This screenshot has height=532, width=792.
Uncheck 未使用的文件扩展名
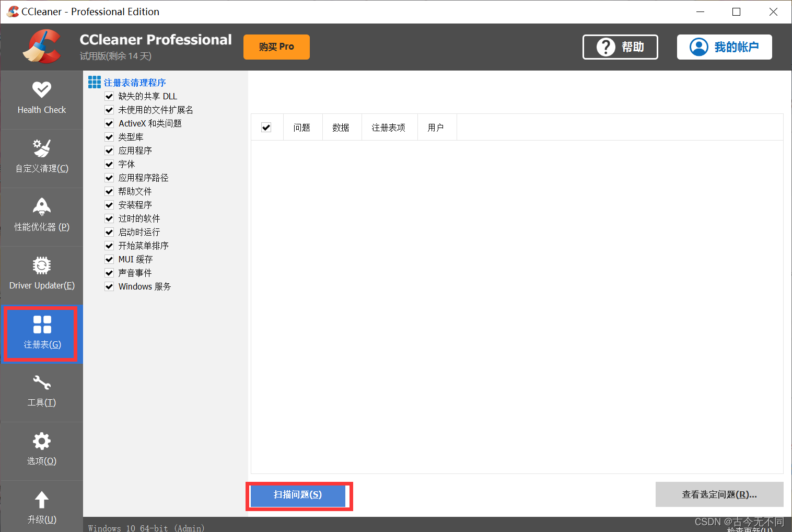[109, 110]
